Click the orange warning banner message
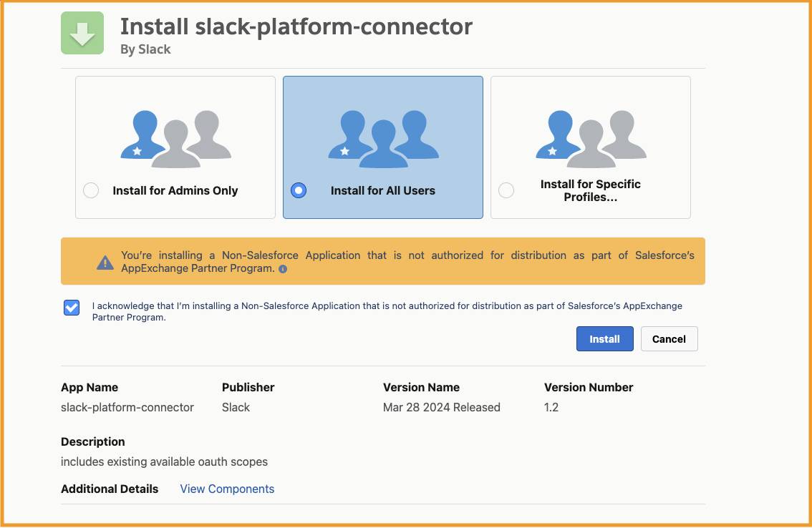The height and width of the screenshot is (528, 812). (x=407, y=261)
